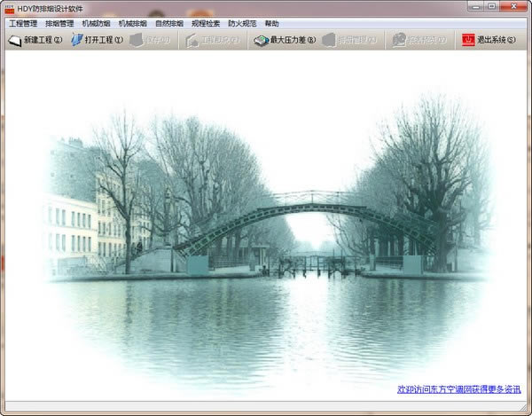Click the 规程检索 menu item
Screen dimensions: 532x416
pos(205,23)
